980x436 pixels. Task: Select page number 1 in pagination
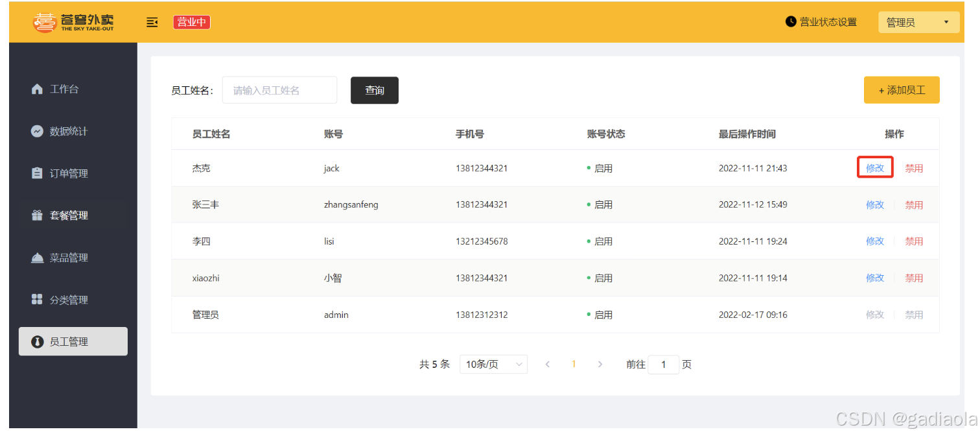tap(574, 364)
